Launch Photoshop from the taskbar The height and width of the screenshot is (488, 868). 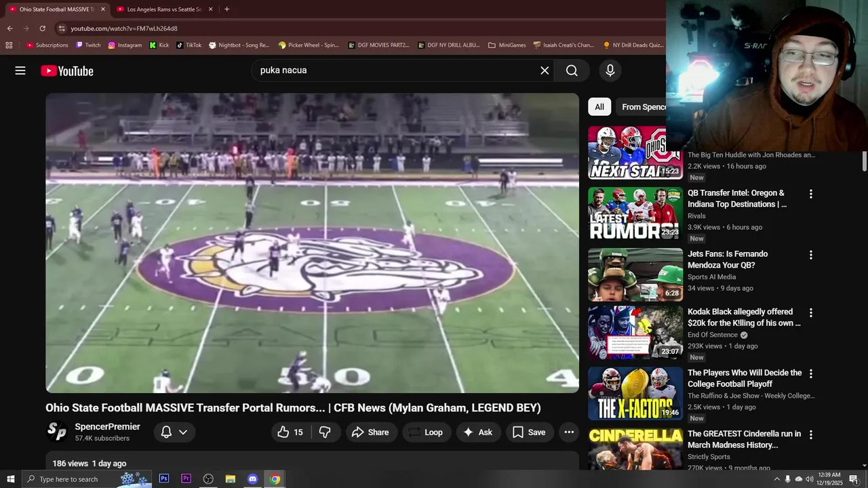pyautogui.click(x=164, y=479)
